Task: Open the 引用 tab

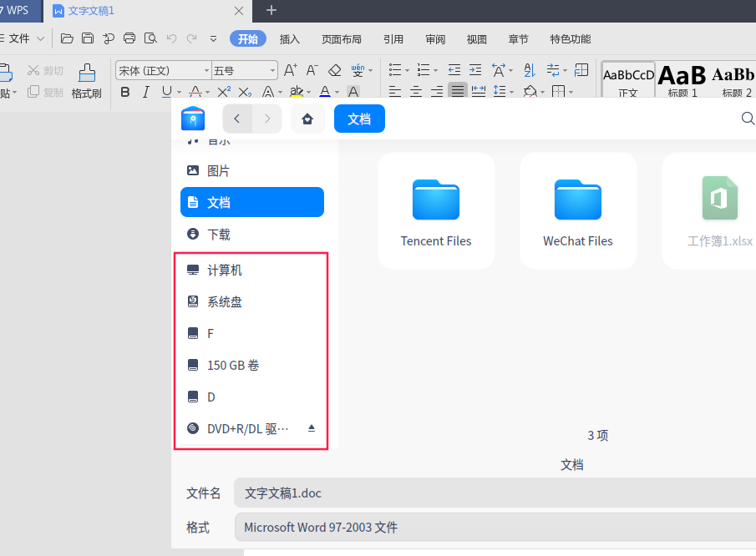Action: pyautogui.click(x=393, y=39)
